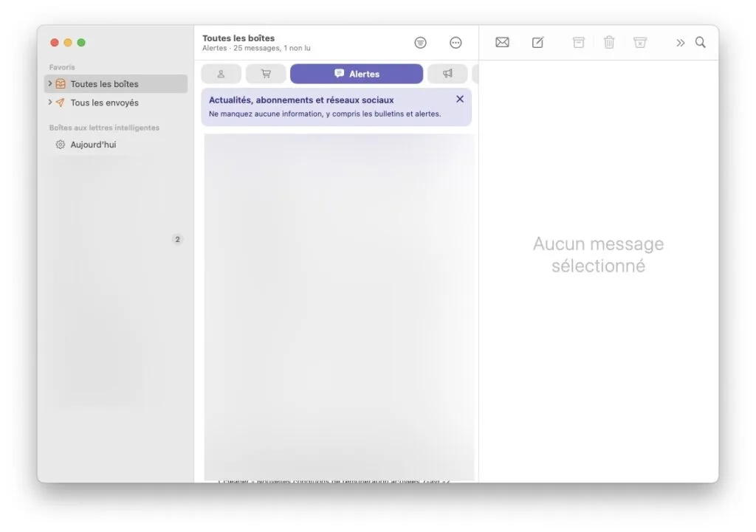The width and height of the screenshot is (756, 532).
Task: Expand Tous les envoyés mailbox
Action: (x=49, y=102)
